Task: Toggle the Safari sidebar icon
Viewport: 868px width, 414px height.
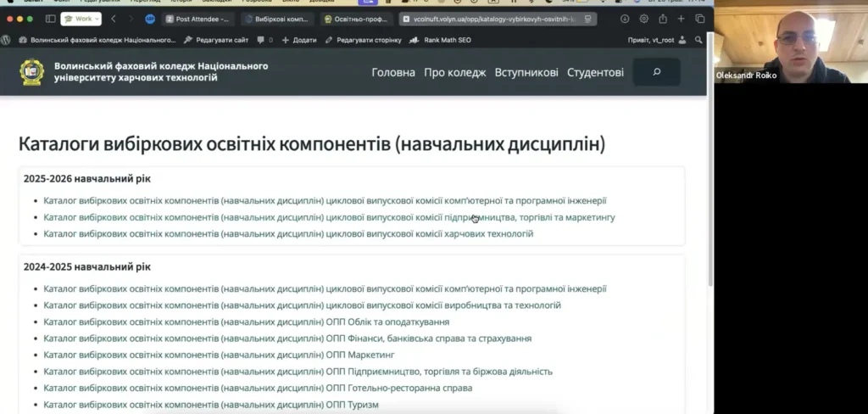Action: click(50, 19)
